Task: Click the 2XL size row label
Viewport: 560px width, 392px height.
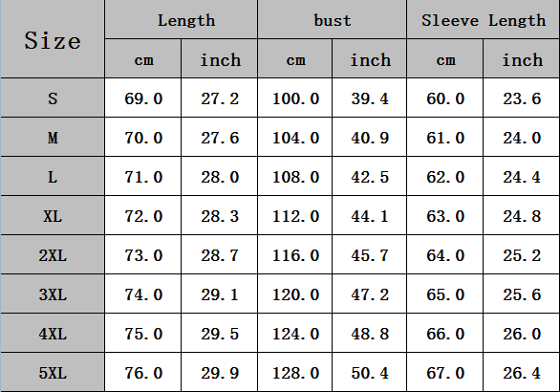Action: pyautogui.click(x=53, y=255)
